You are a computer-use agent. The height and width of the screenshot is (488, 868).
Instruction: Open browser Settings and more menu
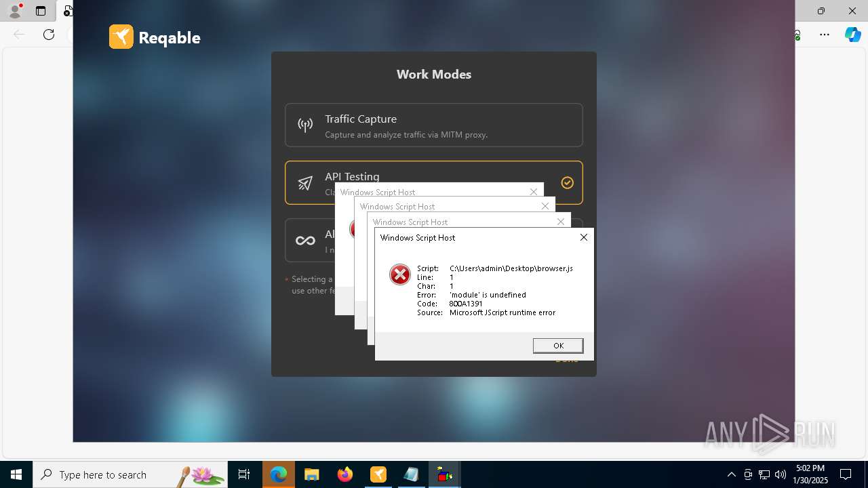[825, 35]
